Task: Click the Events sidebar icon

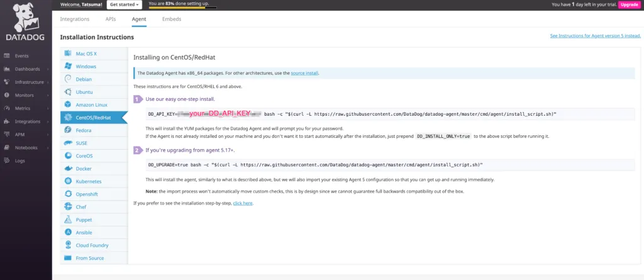Action: point(6,56)
